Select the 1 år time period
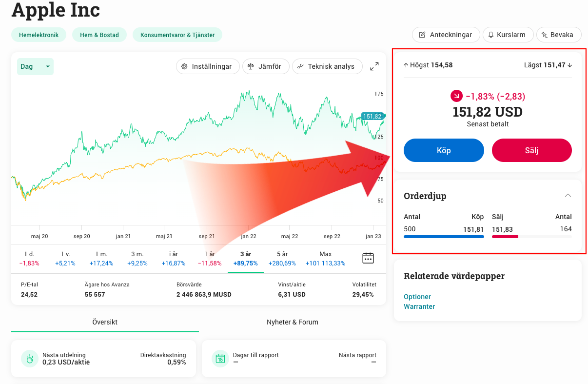This screenshot has width=588, height=384. 210,258
